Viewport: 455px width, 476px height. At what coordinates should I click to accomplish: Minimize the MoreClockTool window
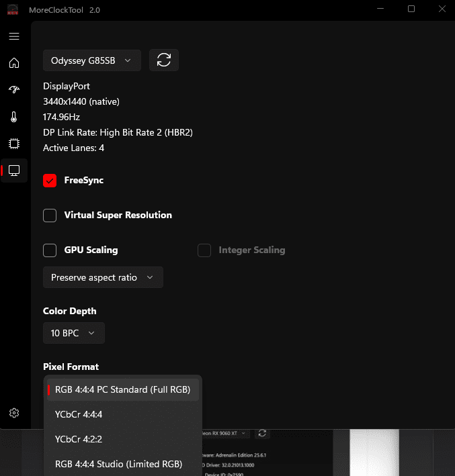click(x=380, y=9)
